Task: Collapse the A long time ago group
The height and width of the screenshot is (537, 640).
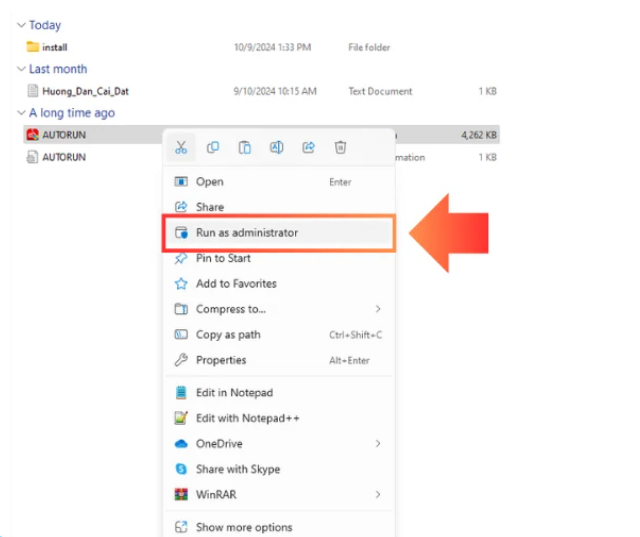Action: pyautogui.click(x=22, y=113)
